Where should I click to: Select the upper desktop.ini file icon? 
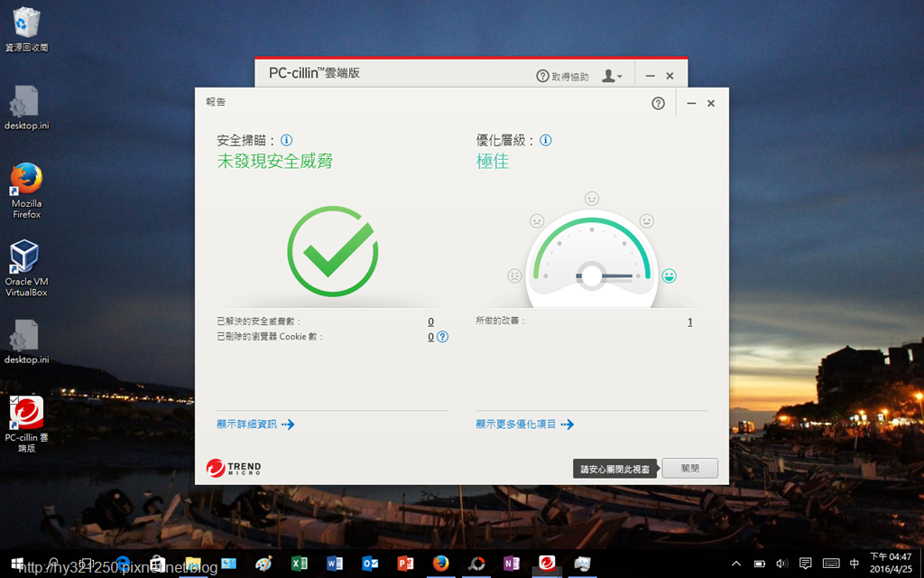[x=26, y=107]
